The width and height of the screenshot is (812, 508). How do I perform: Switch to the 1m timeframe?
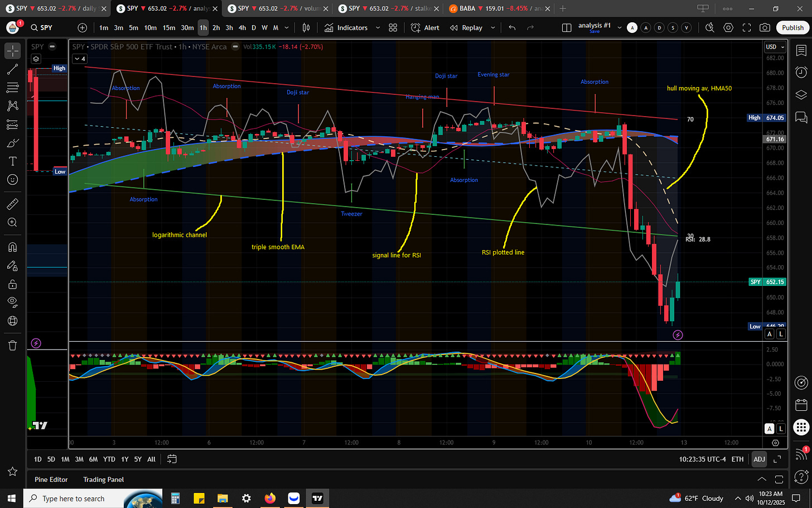click(x=104, y=27)
